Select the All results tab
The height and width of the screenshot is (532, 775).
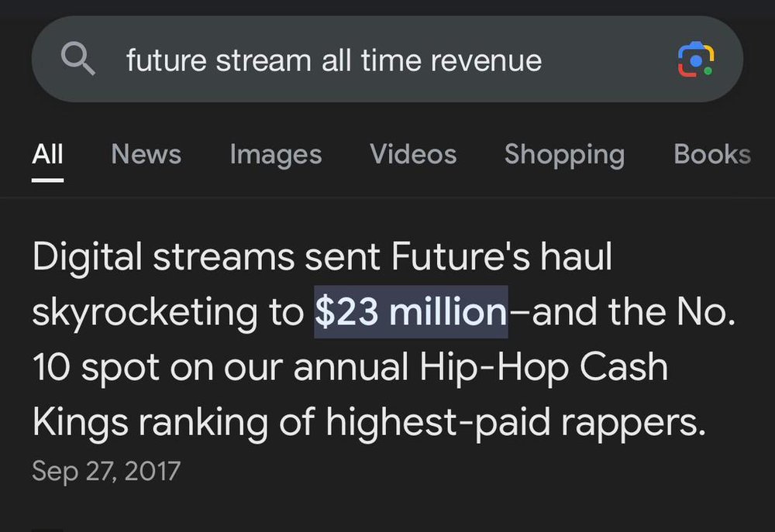coord(47,154)
